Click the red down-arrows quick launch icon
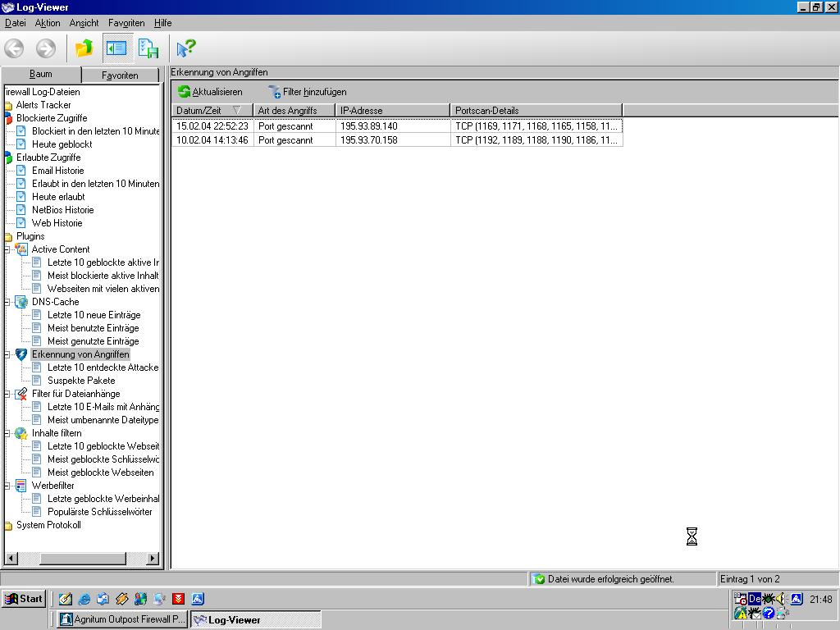The height and width of the screenshot is (630, 840). pos(178,598)
